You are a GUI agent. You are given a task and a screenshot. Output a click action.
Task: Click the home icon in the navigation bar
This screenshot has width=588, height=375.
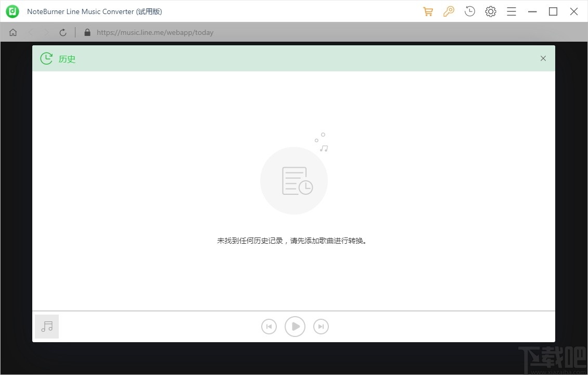(x=12, y=32)
